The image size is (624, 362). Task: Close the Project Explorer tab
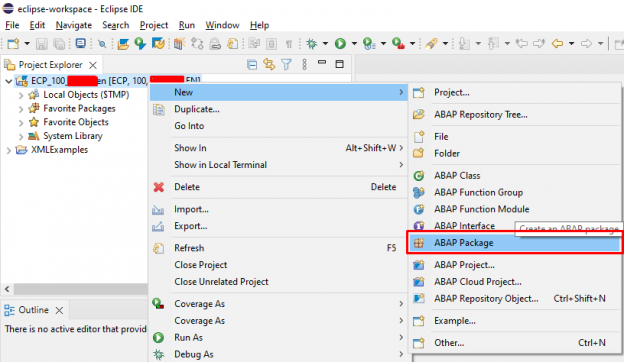93,65
